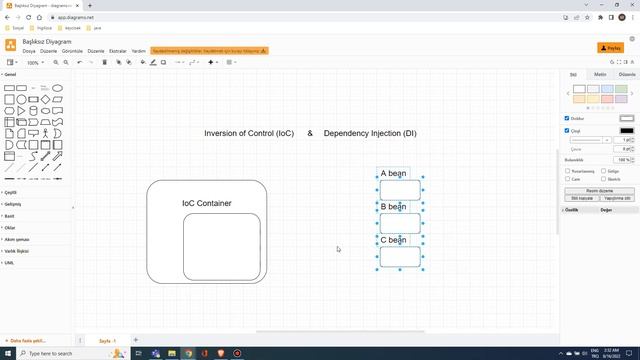Screen dimensions: 640x360
Task: Bring selection to front
Action: click(x=118, y=62)
